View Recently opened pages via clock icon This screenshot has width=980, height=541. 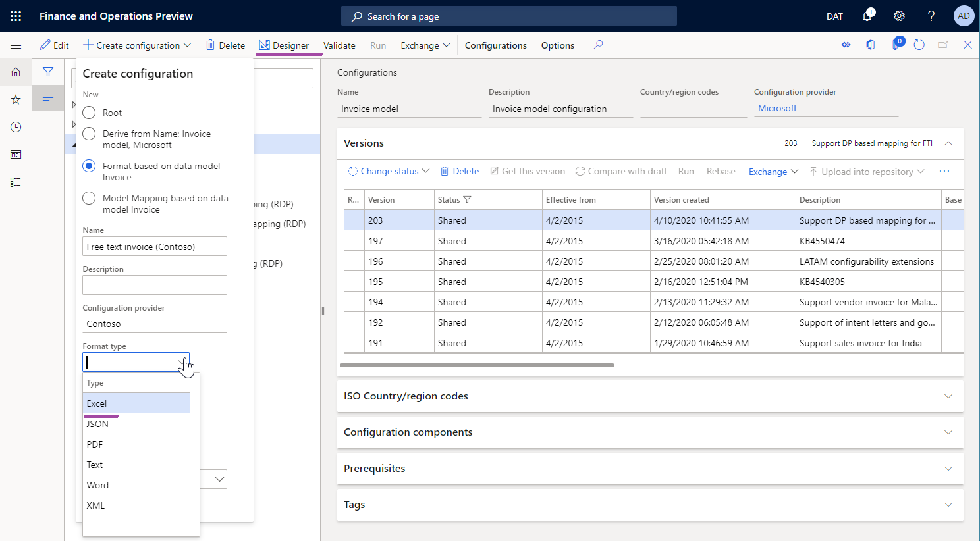[16, 126]
